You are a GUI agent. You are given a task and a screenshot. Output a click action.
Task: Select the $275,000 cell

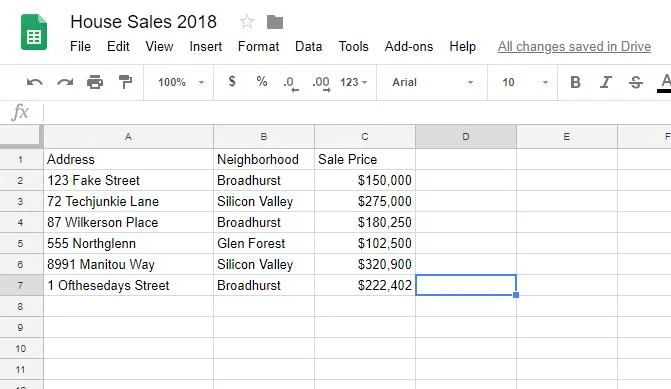pos(365,201)
